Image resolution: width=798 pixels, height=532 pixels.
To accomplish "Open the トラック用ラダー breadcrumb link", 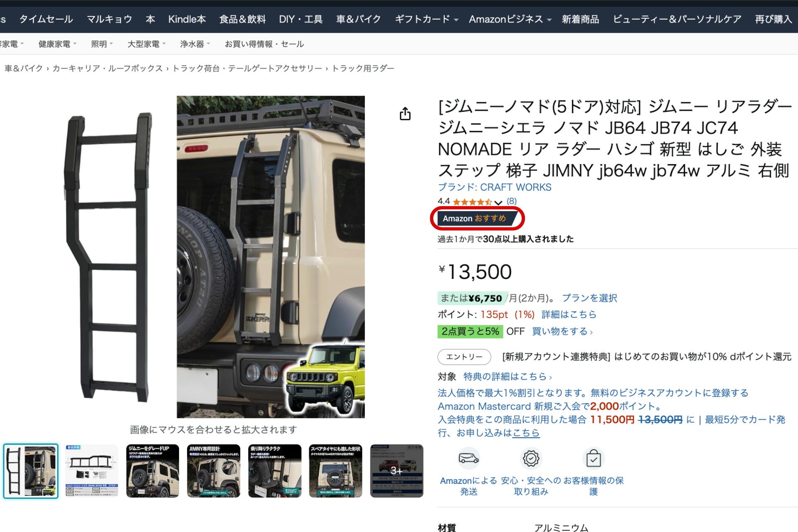I will (363, 68).
